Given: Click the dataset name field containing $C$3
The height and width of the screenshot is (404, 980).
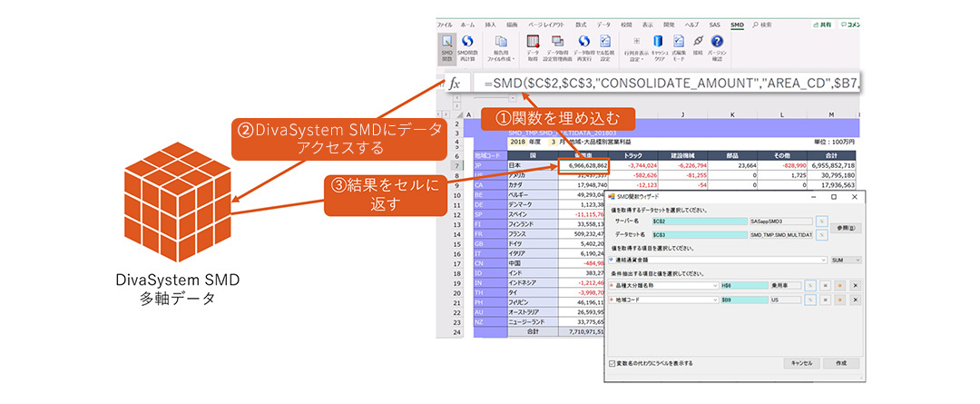Looking at the screenshot, I should [700, 234].
